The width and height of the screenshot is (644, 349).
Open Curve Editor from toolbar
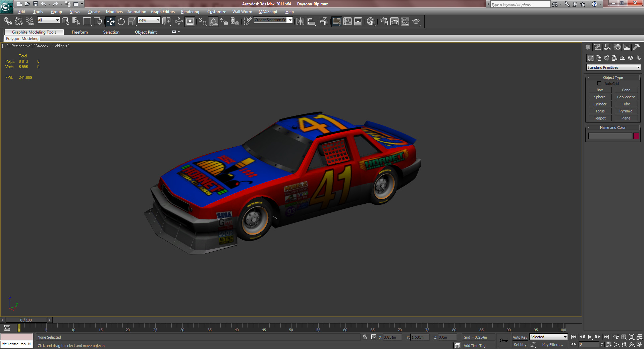(x=347, y=21)
